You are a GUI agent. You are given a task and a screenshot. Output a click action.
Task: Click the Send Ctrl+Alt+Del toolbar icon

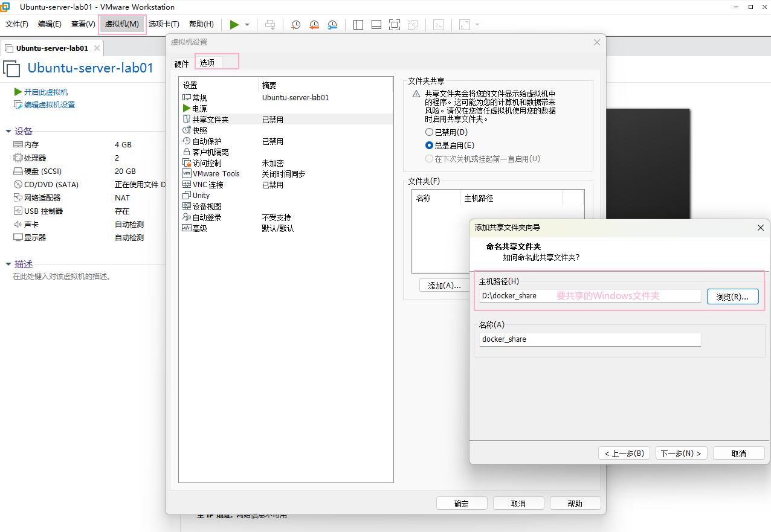click(270, 25)
